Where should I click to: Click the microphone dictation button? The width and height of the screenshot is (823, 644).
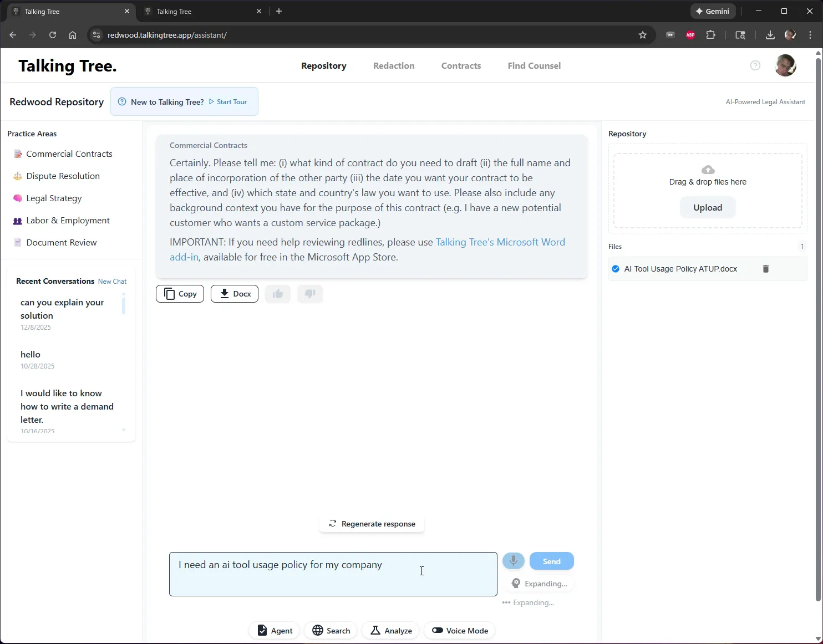pos(514,561)
